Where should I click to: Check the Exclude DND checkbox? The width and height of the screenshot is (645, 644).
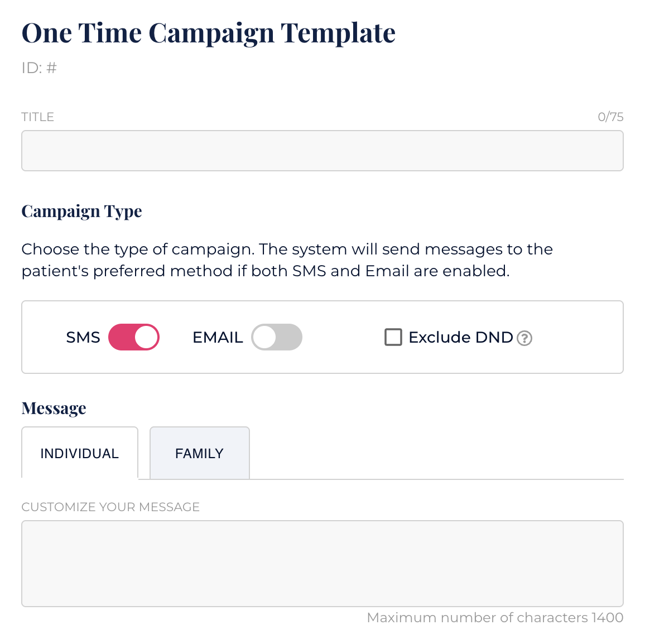pos(393,338)
